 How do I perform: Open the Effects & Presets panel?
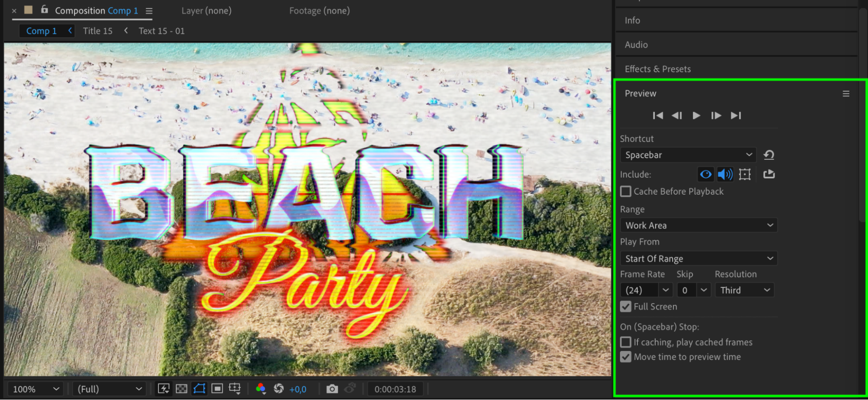pos(657,69)
